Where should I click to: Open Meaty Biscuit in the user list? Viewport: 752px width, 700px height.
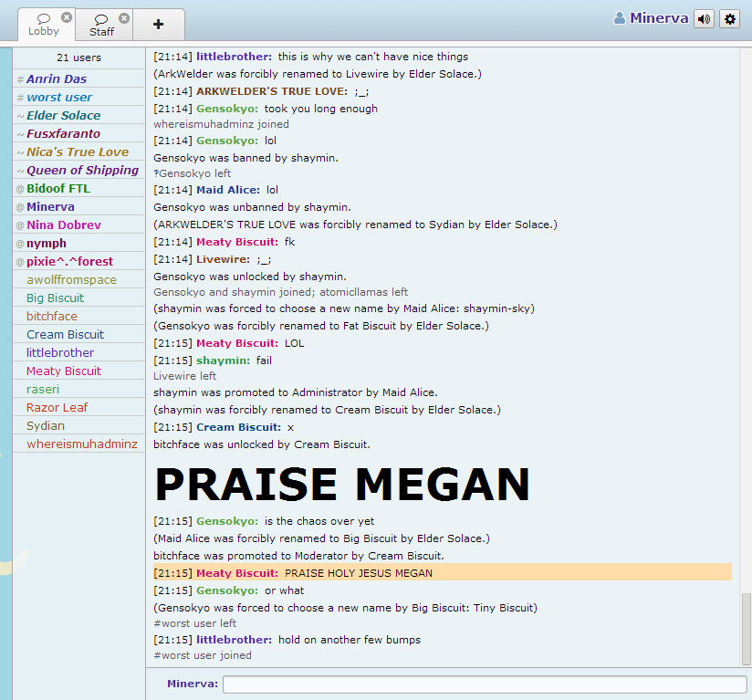(x=79, y=371)
